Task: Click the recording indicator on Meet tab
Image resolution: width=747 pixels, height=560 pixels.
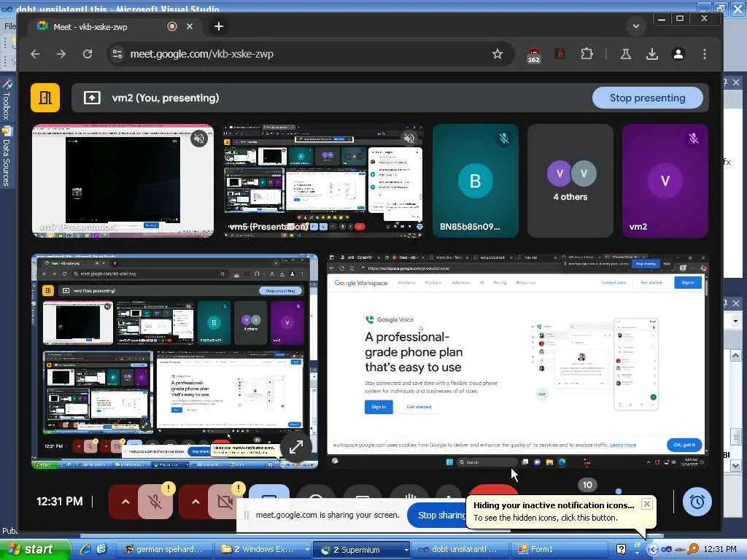Action: (172, 27)
